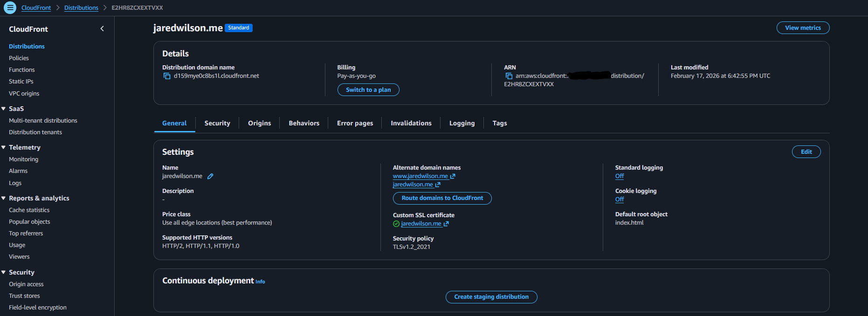The image size is (868, 316).
Task: Open the Logging tab
Action: click(x=462, y=123)
